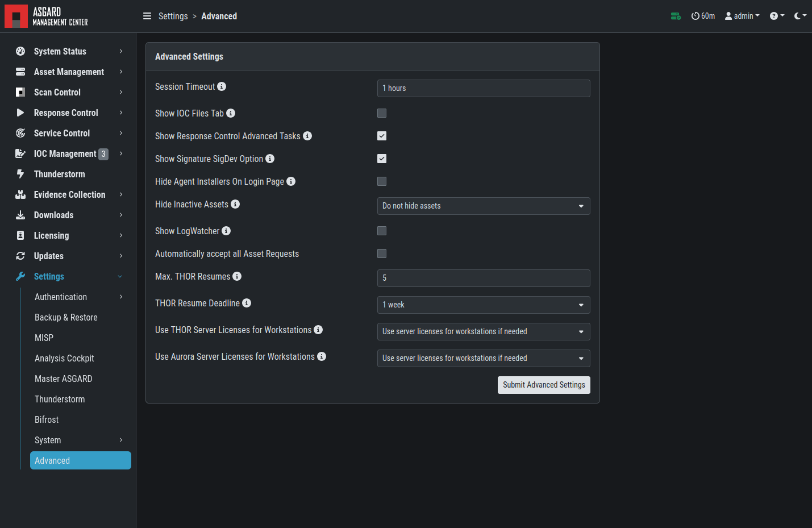Toggle the hamburger sidebar menu icon
This screenshot has height=528, width=812.
pos(147,16)
